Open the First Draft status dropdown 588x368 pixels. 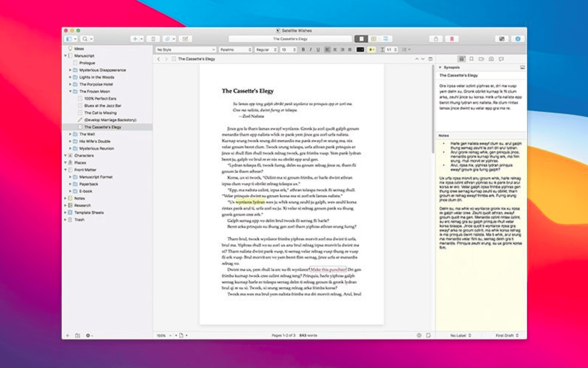click(x=507, y=336)
